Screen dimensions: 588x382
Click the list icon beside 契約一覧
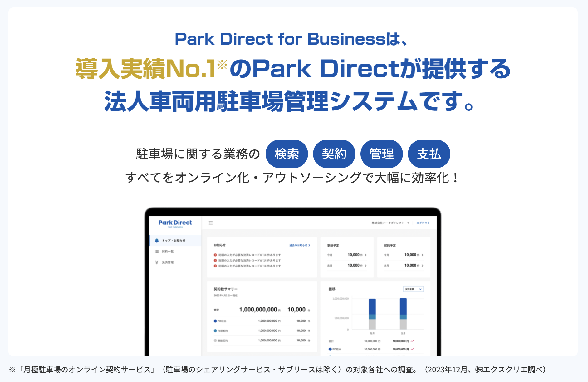(157, 252)
